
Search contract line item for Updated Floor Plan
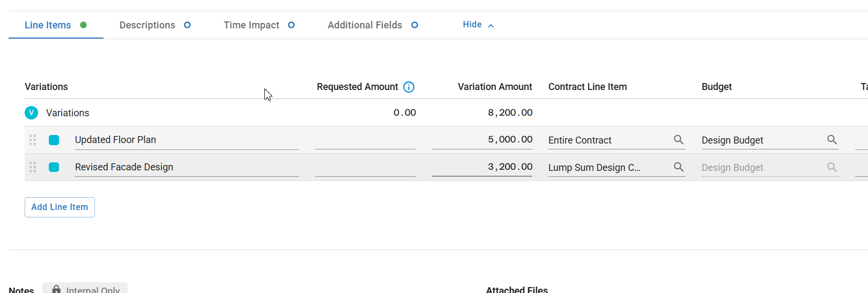click(678, 140)
